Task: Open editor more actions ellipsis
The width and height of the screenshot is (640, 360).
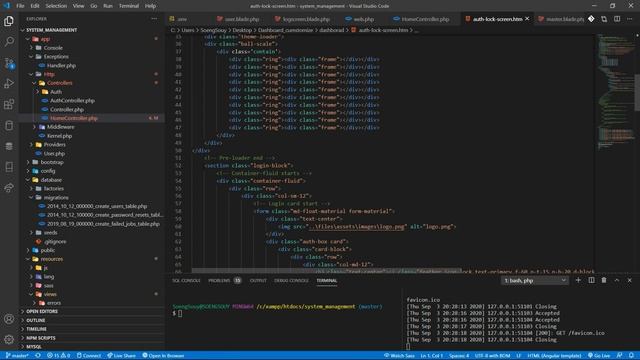Action: [x=629, y=19]
